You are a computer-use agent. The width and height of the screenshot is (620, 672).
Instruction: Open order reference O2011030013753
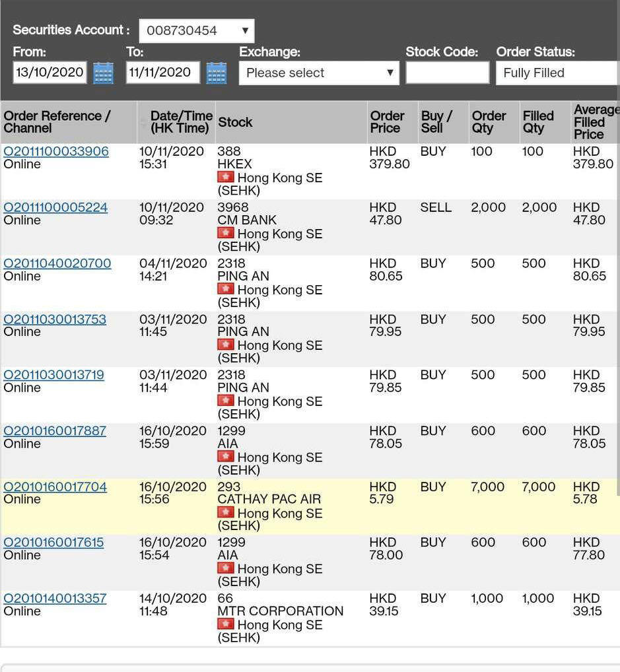[x=55, y=319]
